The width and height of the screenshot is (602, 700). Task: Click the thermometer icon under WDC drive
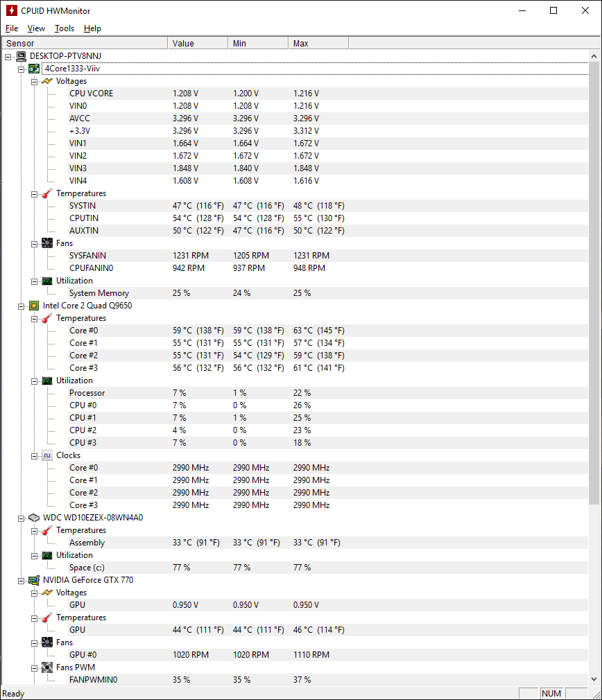point(47,530)
